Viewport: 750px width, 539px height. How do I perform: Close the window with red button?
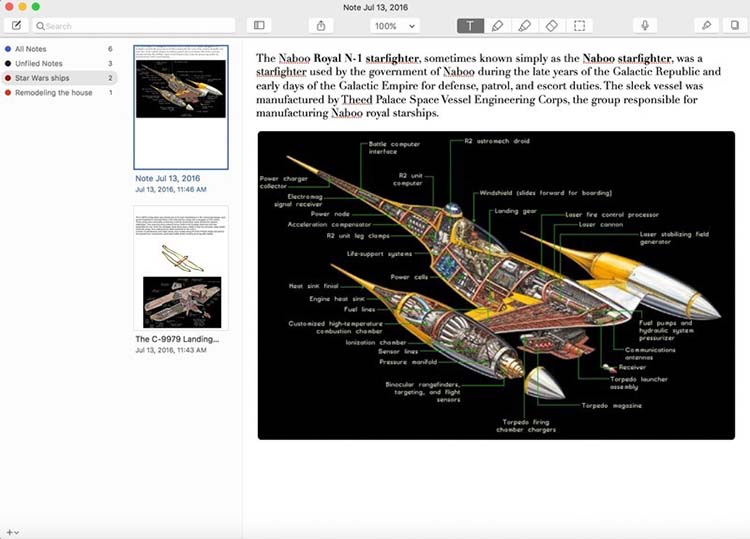point(9,7)
